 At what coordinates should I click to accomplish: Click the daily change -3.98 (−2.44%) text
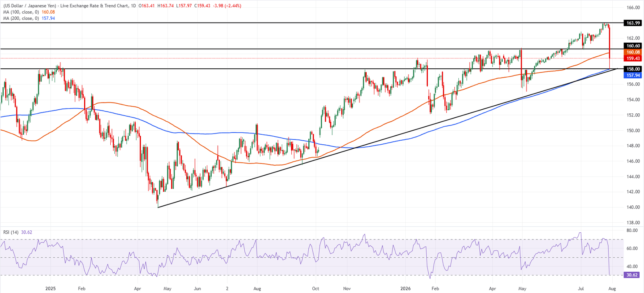[x=227, y=6]
